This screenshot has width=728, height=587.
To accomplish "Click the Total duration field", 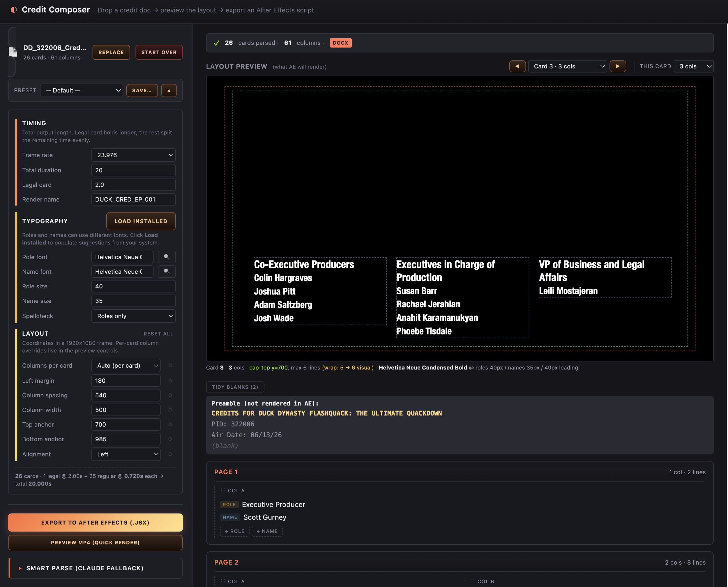I will pyautogui.click(x=133, y=170).
